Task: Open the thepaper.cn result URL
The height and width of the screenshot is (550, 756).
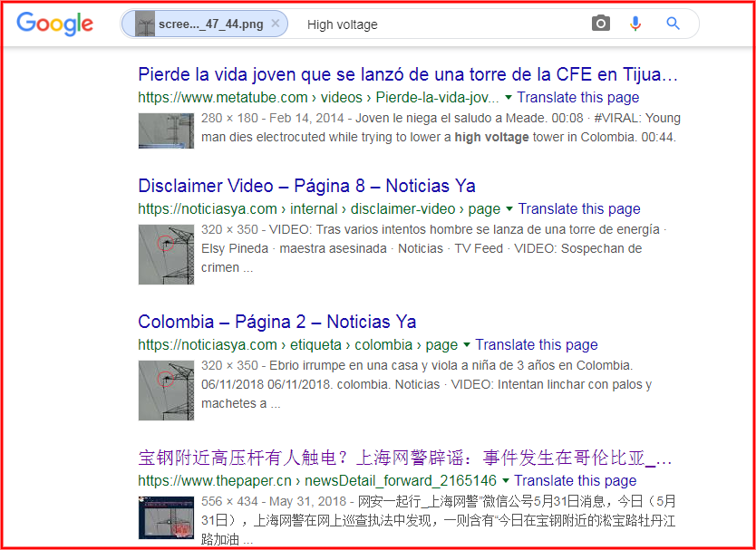Action: point(317,480)
